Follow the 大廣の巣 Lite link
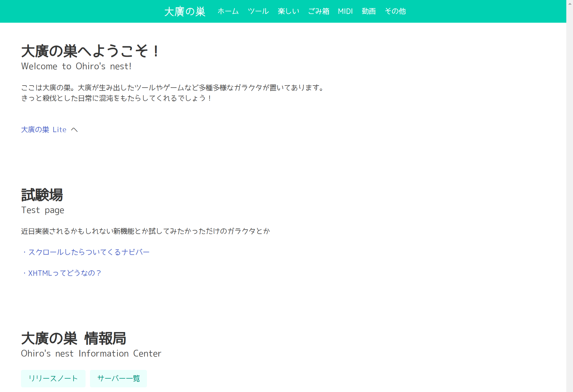Screen dimensions: 573x392 point(44,130)
